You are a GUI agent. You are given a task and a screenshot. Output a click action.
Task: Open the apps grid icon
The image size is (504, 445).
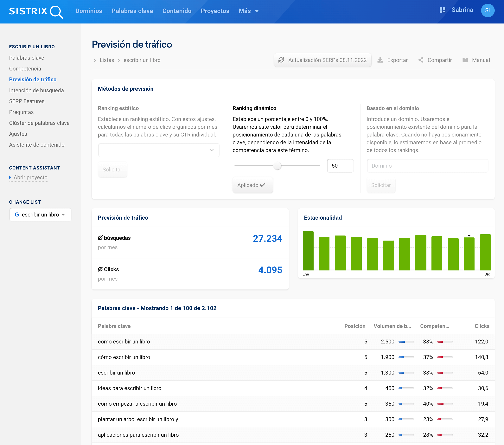[442, 10]
